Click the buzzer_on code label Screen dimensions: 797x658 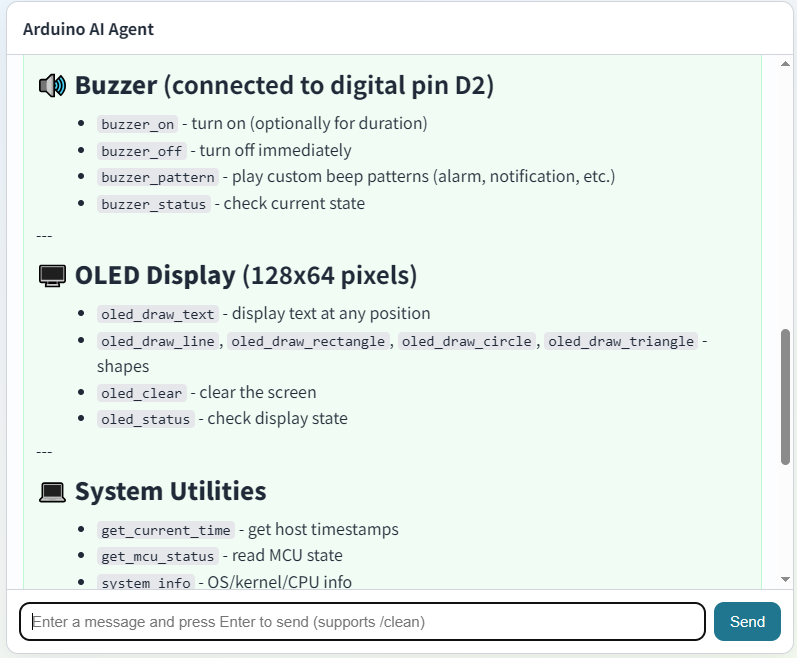(137, 124)
